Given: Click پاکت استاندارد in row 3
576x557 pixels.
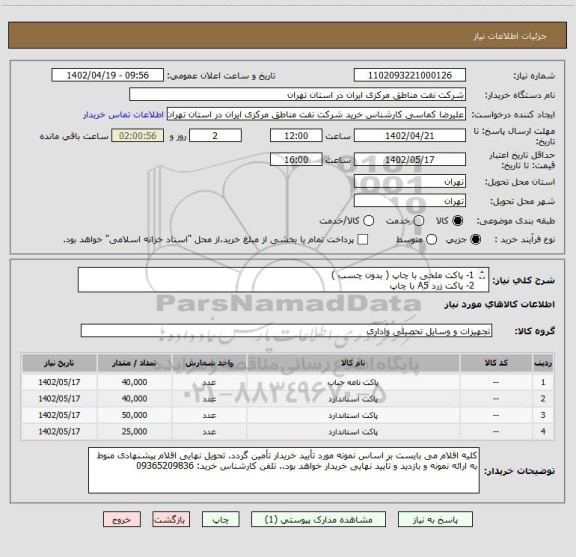Looking at the screenshot, I should pos(353,415).
